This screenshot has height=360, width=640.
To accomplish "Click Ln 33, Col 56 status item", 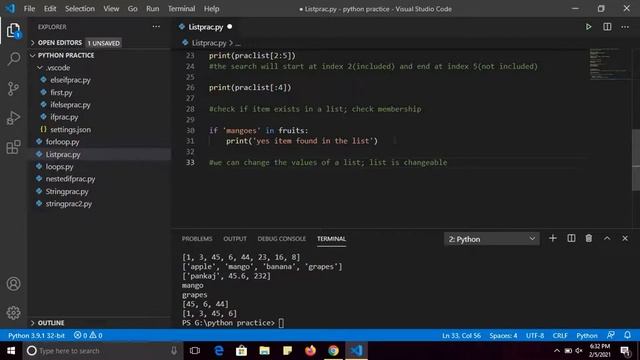I will (461, 336).
